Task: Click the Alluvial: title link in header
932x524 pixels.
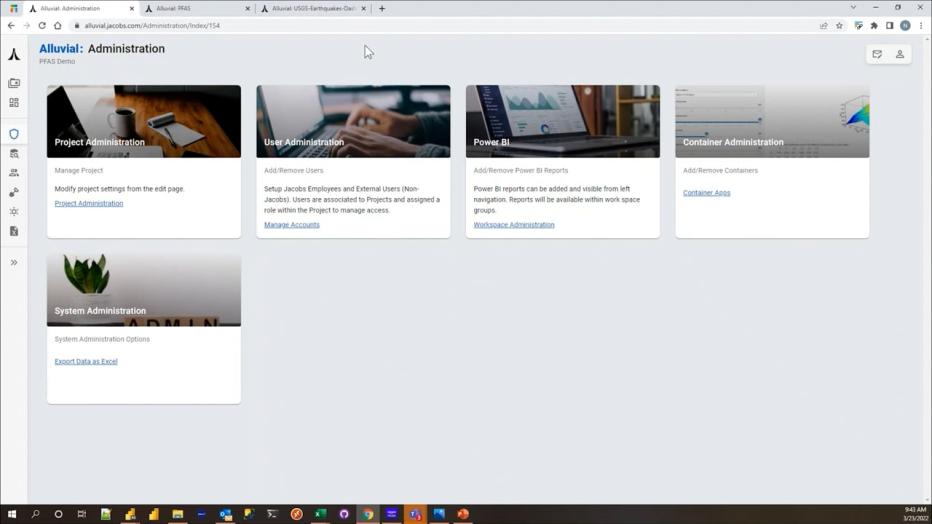Action: 61,49
